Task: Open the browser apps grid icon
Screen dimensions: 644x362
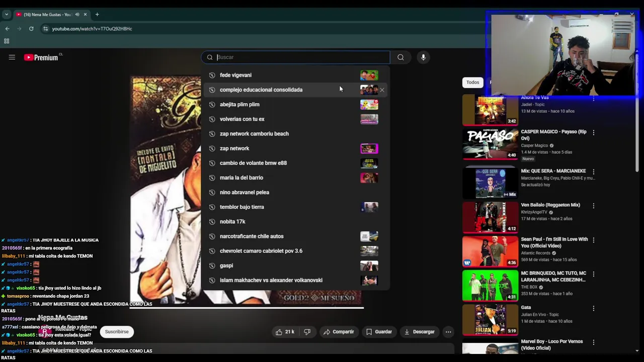Action: click(7, 41)
